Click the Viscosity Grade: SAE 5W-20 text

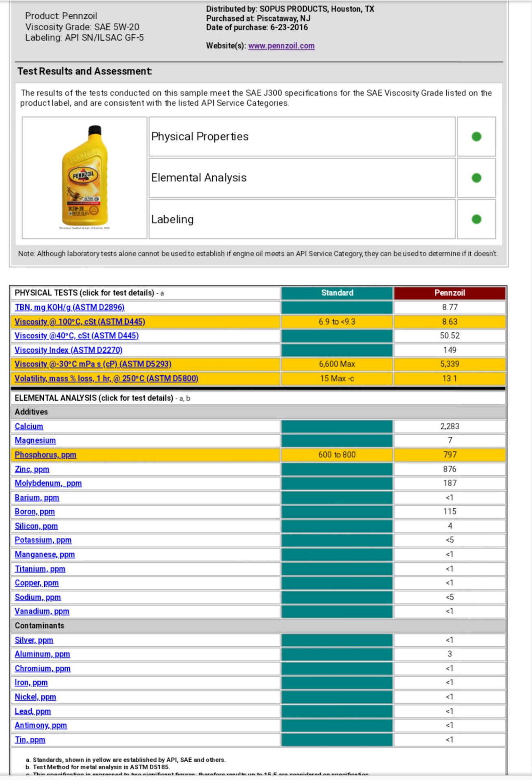(x=82, y=27)
